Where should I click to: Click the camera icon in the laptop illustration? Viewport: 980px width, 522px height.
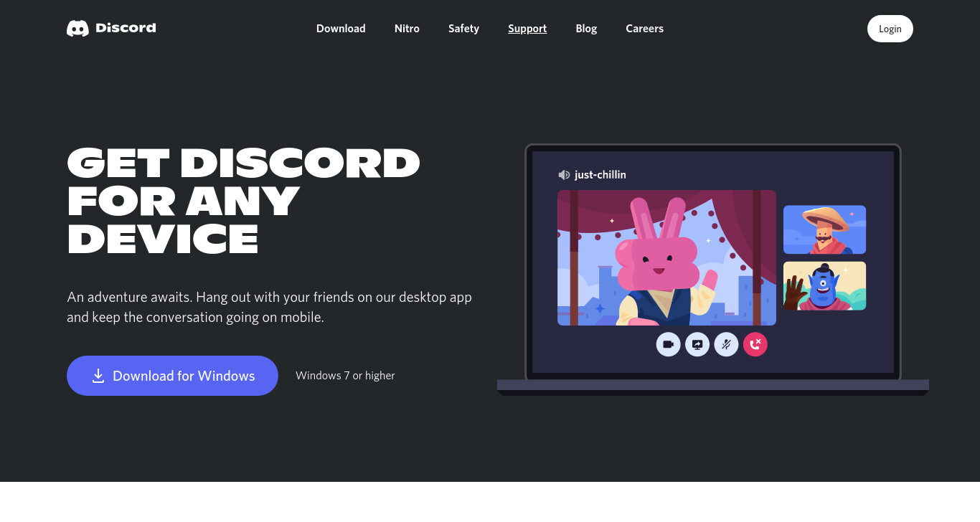pos(668,344)
